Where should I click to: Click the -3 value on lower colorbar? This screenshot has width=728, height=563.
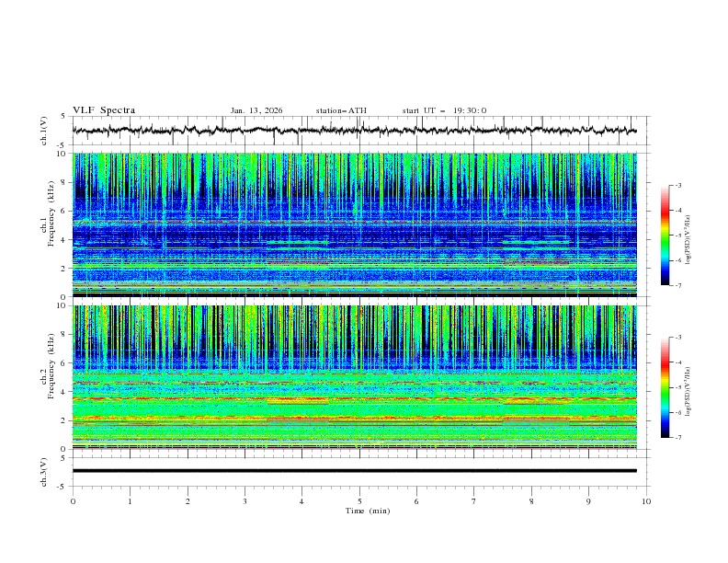(678, 339)
